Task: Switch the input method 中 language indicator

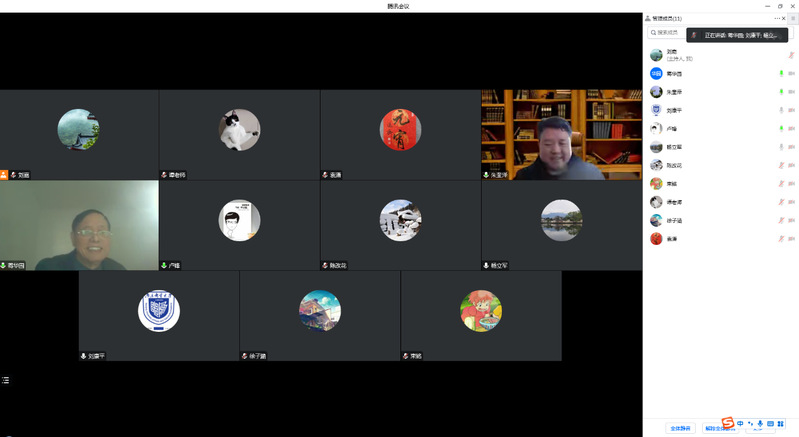Action: pyautogui.click(x=740, y=424)
